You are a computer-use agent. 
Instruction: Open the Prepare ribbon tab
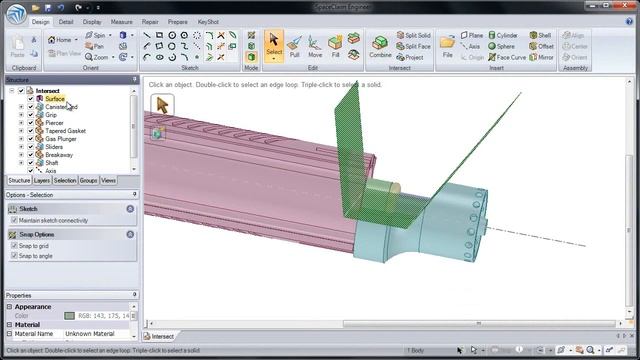pyautogui.click(x=178, y=22)
